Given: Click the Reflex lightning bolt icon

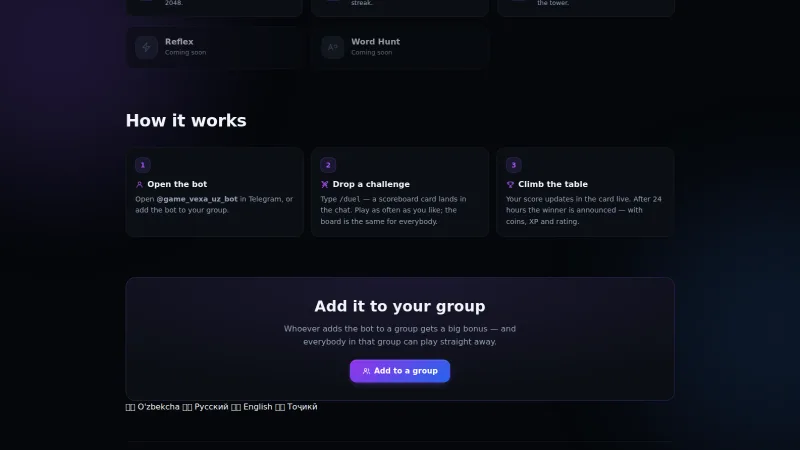Looking at the screenshot, I should tap(146, 47).
